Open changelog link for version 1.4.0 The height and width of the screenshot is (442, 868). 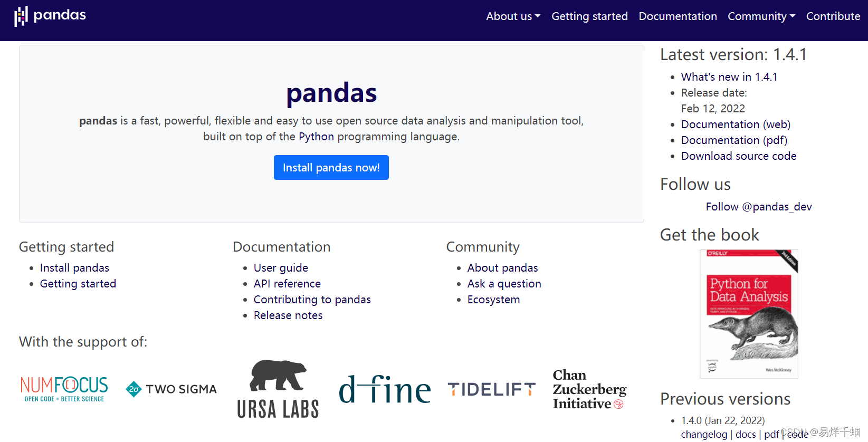pyautogui.click(x=704, y=434)
